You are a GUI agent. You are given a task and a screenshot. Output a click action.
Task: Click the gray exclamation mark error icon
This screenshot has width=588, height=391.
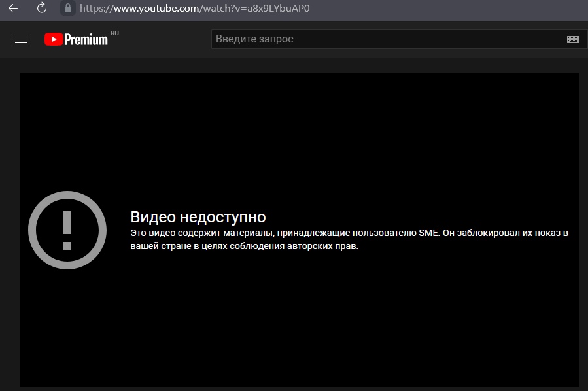tap(67, 229)
